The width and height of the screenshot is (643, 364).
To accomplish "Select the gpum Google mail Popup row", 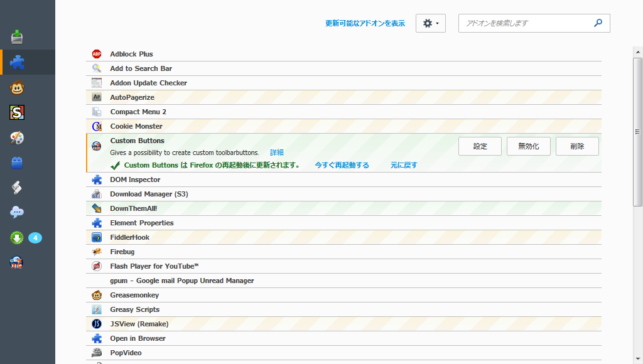I will 343,281.
